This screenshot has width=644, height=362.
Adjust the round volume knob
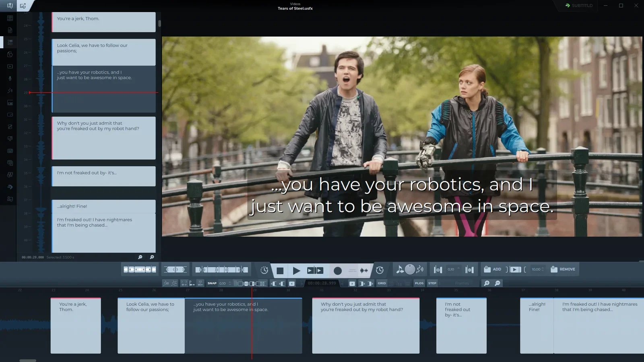[x=410, y=269]
